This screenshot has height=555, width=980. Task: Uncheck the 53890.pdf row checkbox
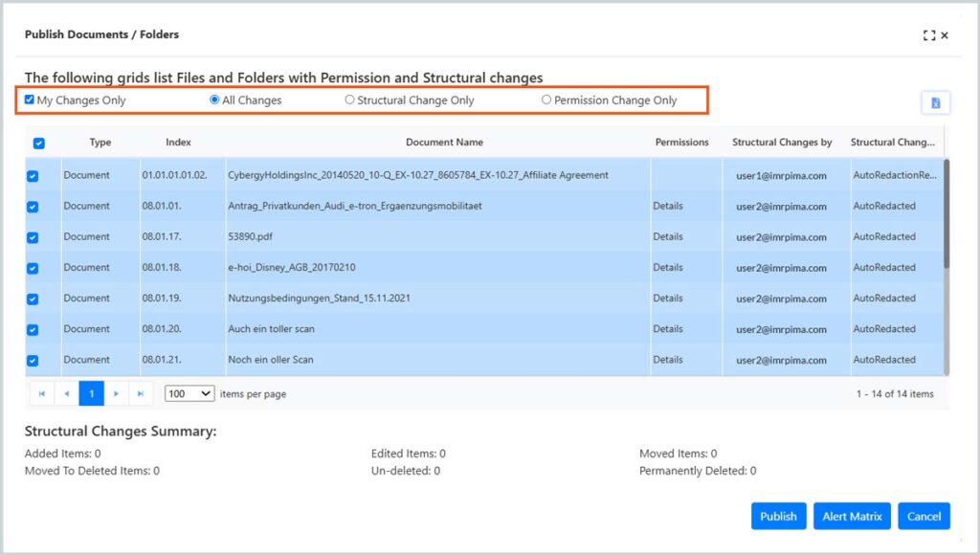pyautogui.click(x=33, y=237)
